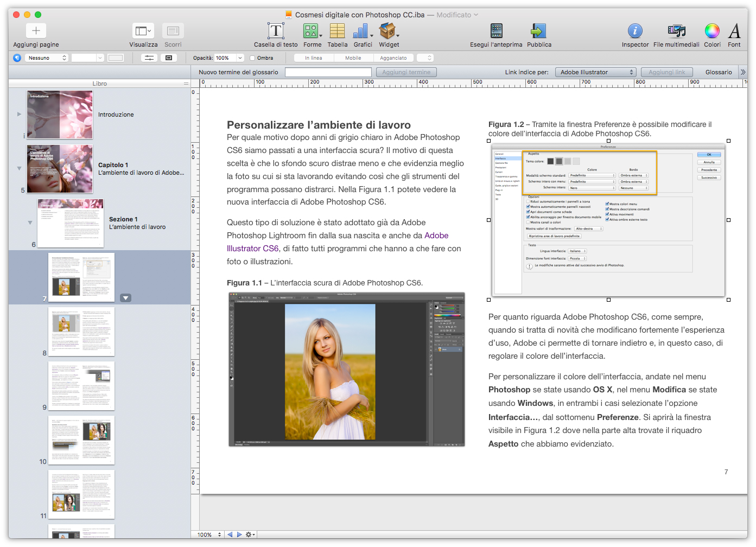Viewport: 756px width, 547px height.
Task: Click the document title Cosmesi digitale con Photoshop CC.iba
Action: click(360, 15)
